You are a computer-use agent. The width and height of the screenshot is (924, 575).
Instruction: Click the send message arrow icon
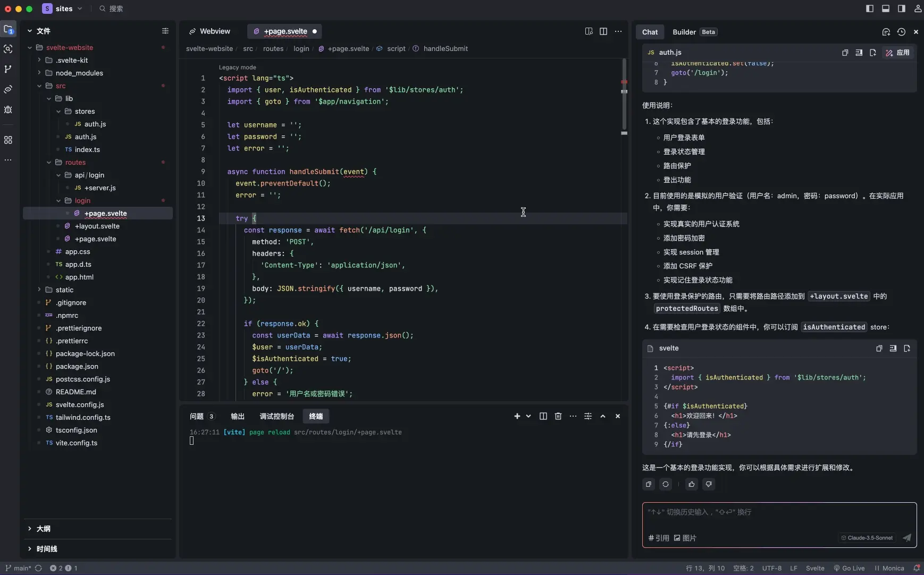[907, 538]
